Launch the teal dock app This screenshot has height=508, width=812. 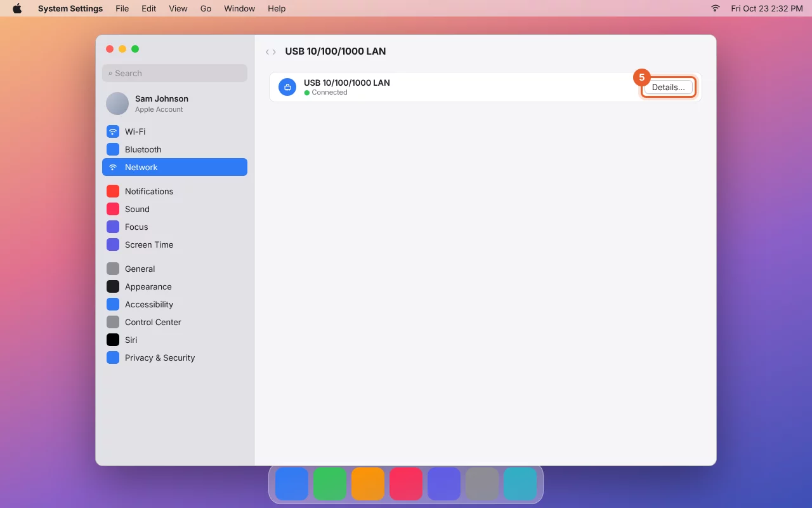click(520, 484)
